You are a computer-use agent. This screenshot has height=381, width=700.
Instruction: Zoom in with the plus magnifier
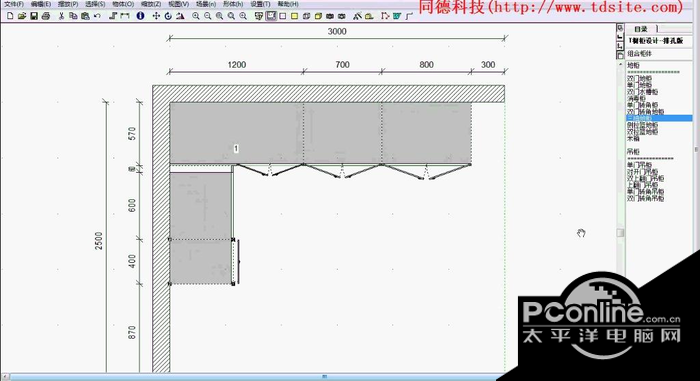(196, 16)
